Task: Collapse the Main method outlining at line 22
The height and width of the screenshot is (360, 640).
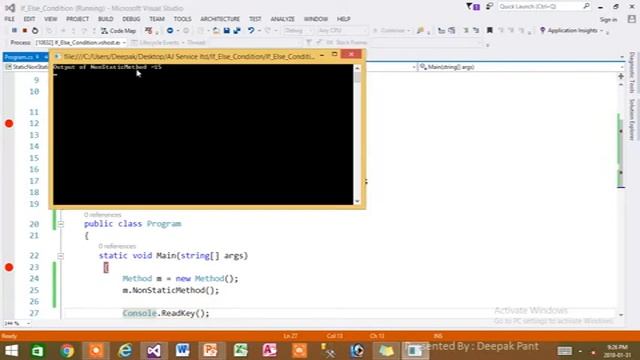Action: coord(60,256)
